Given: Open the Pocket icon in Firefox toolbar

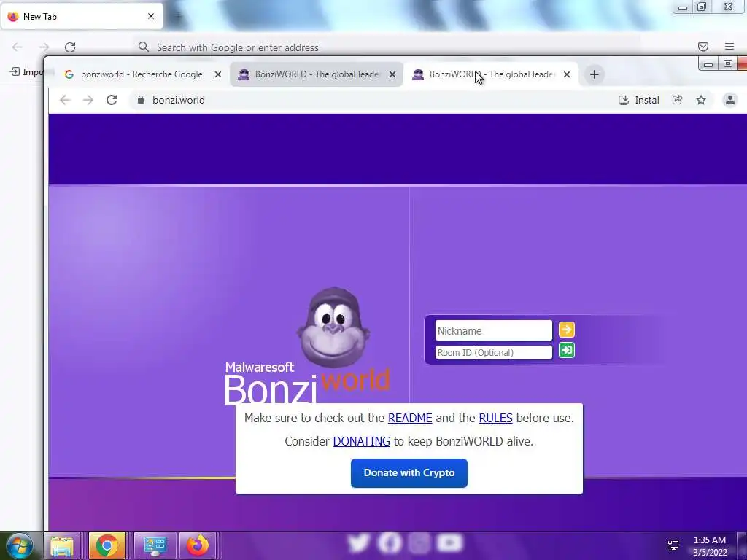Looking at the screenshot, I should tap(703, 47).
